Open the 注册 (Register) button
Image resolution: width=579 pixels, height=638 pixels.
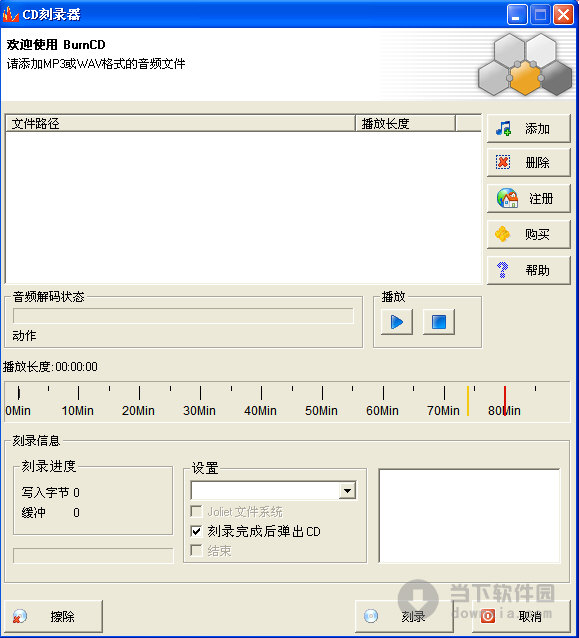coord(529,198)
